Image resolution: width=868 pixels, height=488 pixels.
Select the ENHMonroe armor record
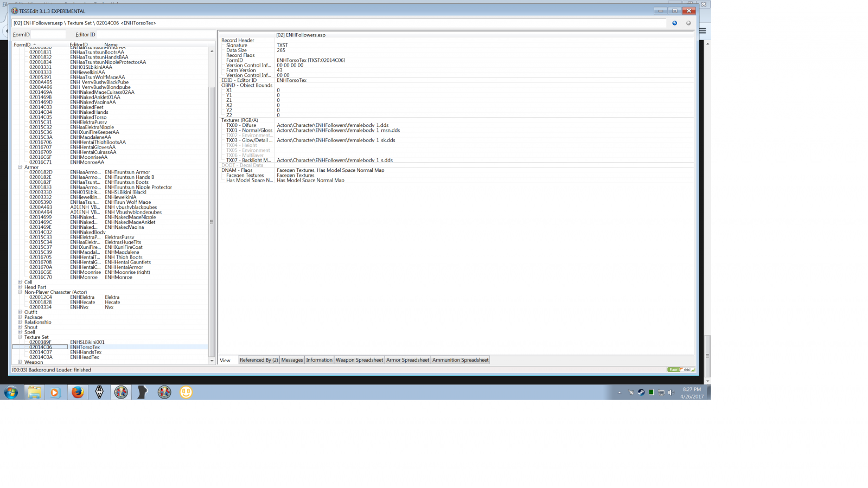click(x=110, y=277)
